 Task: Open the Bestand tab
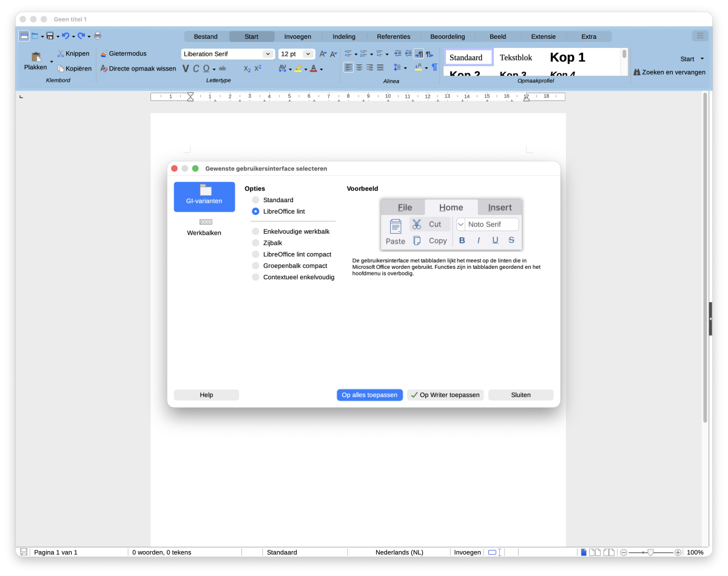[206, 36]
